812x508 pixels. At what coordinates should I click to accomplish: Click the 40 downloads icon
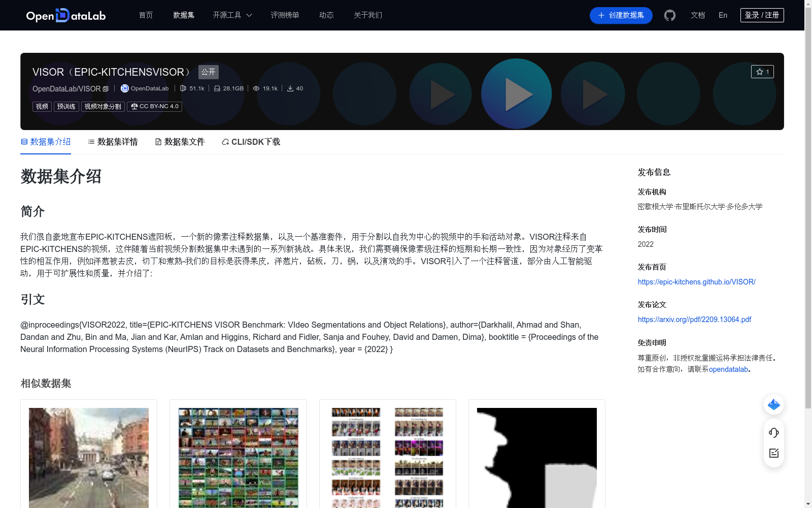click(x=290, y=88)
